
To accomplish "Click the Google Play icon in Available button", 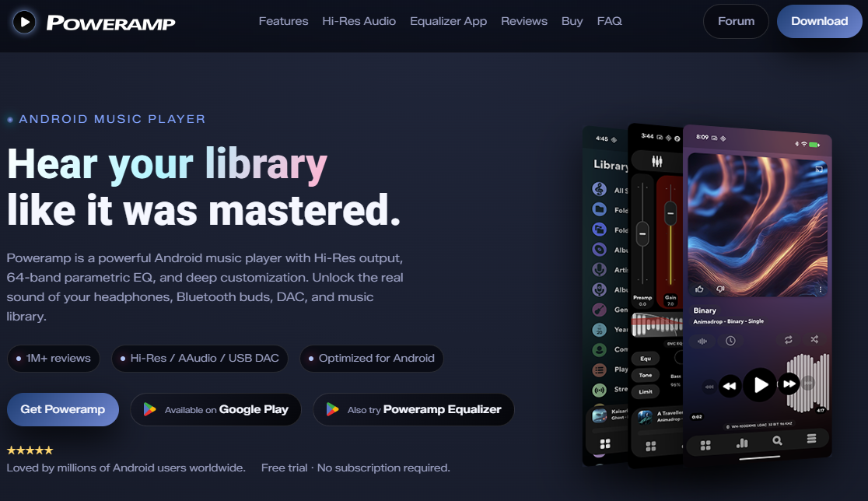I will 149,409.
